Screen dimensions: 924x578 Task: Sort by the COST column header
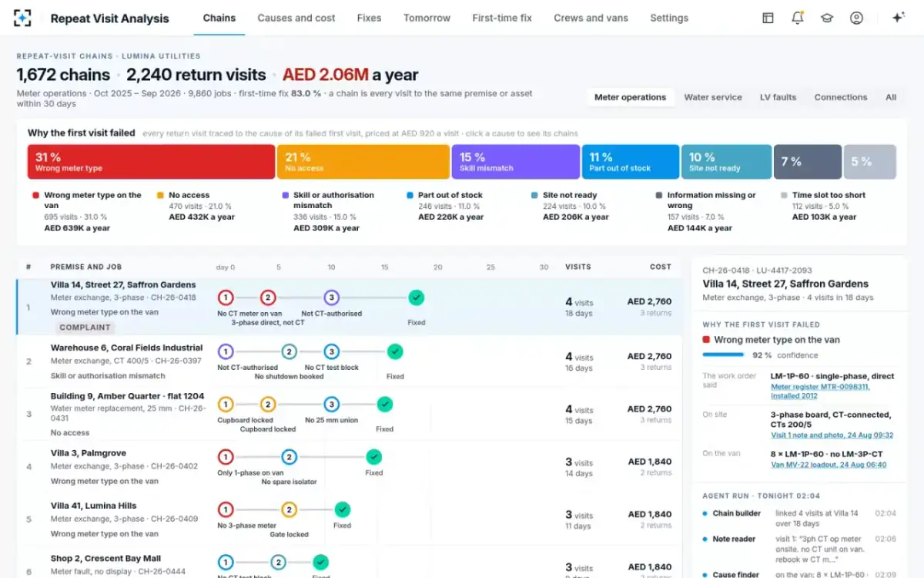coord(661,267)
